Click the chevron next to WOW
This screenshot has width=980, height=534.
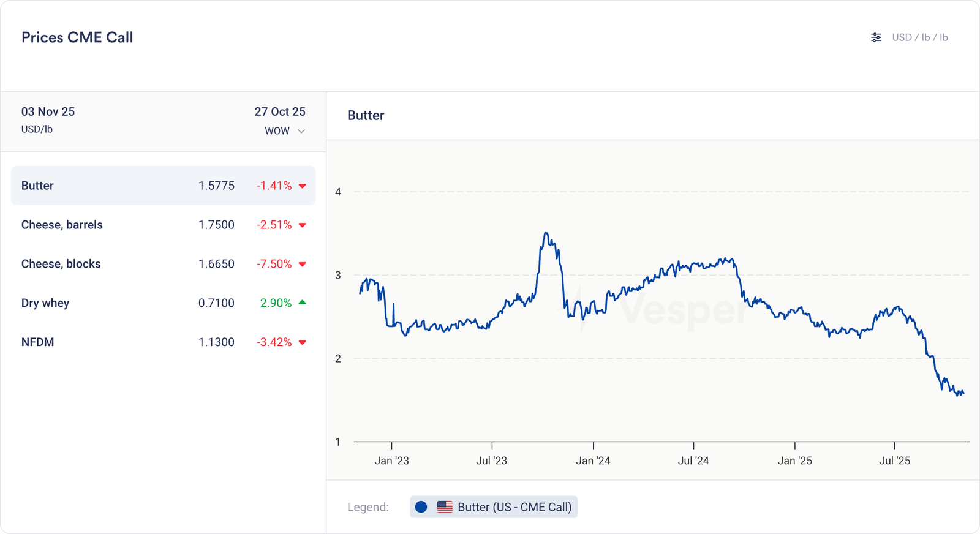(301, 131)
